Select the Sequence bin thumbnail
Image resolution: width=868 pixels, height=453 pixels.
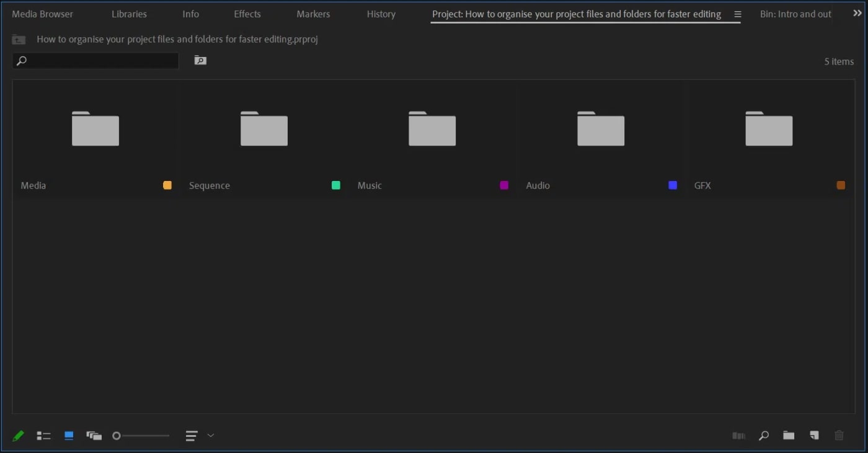[263, 129]
